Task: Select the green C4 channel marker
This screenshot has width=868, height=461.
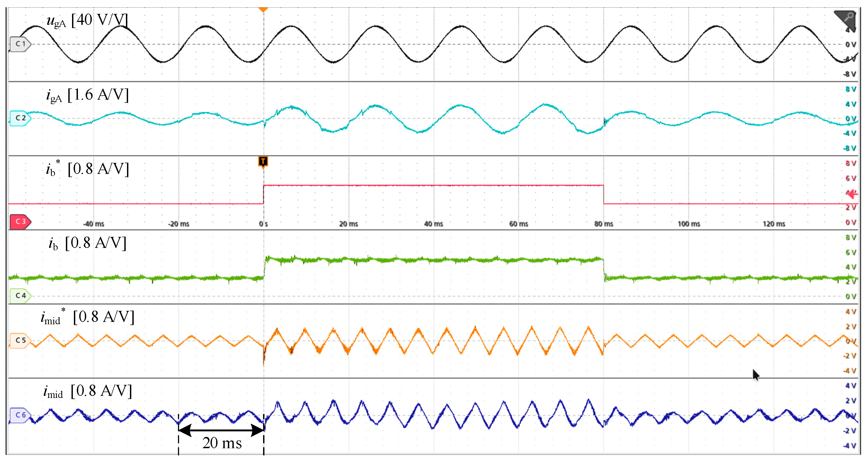Action: 20,296
